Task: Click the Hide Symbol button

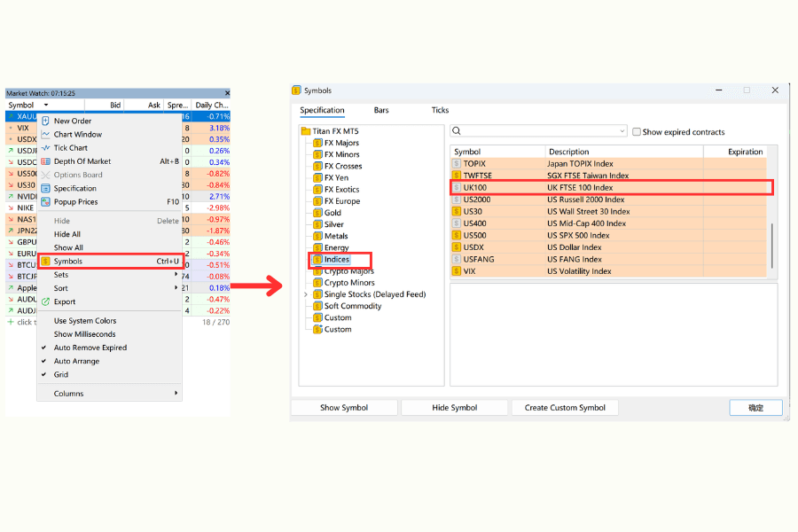Action: coord(454,407)
